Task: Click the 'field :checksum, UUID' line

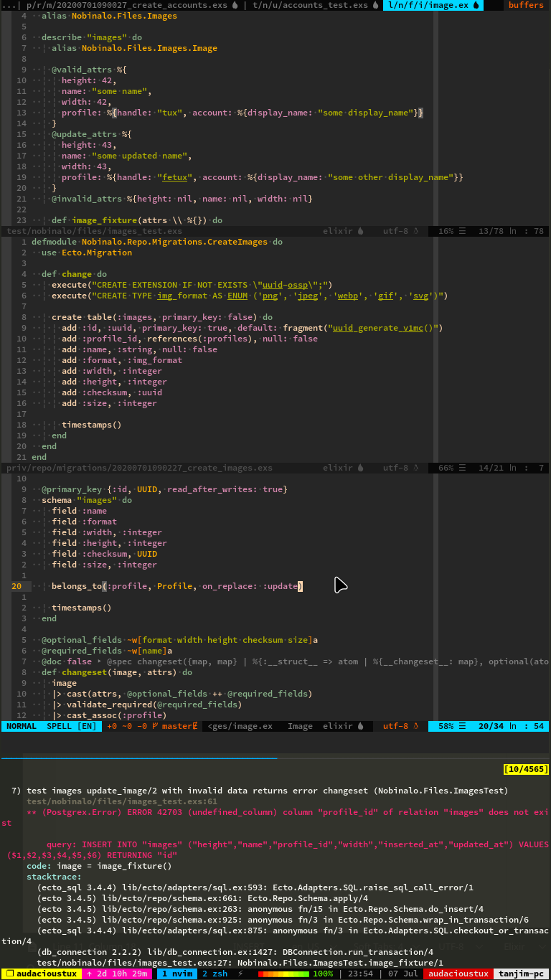Action: tap(104, 554)
